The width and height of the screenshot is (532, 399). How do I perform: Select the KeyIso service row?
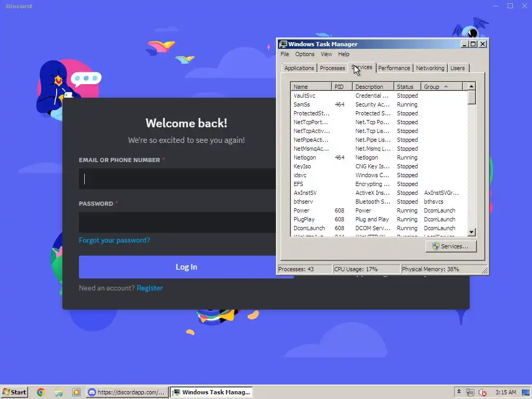coord(379,166)
